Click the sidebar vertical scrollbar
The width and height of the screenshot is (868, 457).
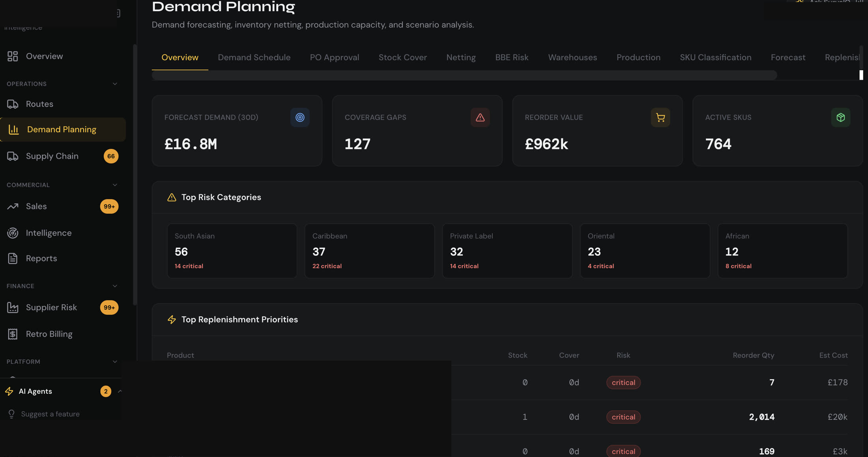click(x=135, y=174)
